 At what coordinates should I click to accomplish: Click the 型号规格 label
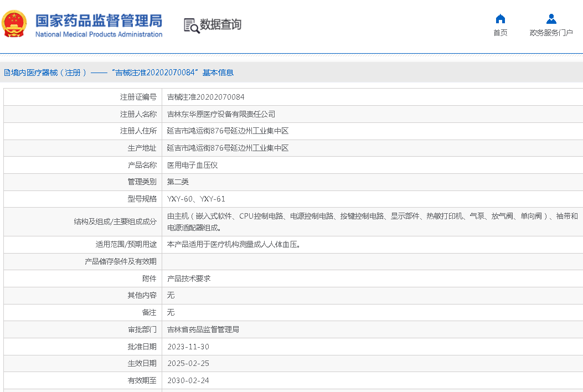click(x=142, y=199)
